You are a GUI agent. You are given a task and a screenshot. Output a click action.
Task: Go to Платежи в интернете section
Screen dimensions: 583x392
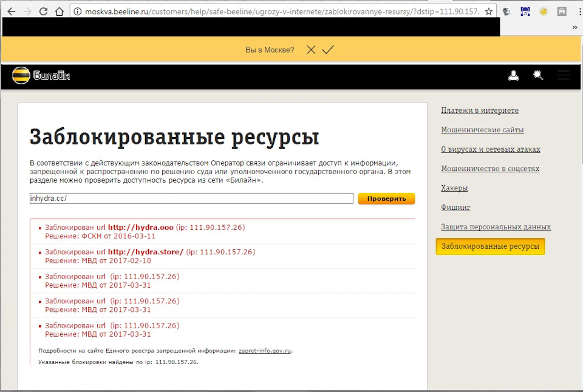click(x=479, y=110)
